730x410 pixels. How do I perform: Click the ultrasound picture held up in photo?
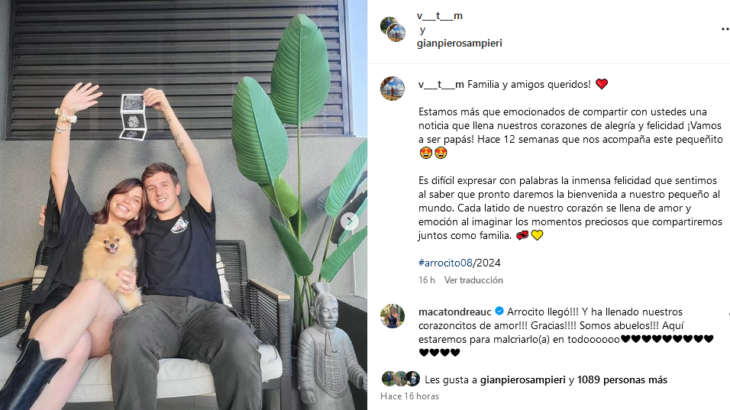133,117
